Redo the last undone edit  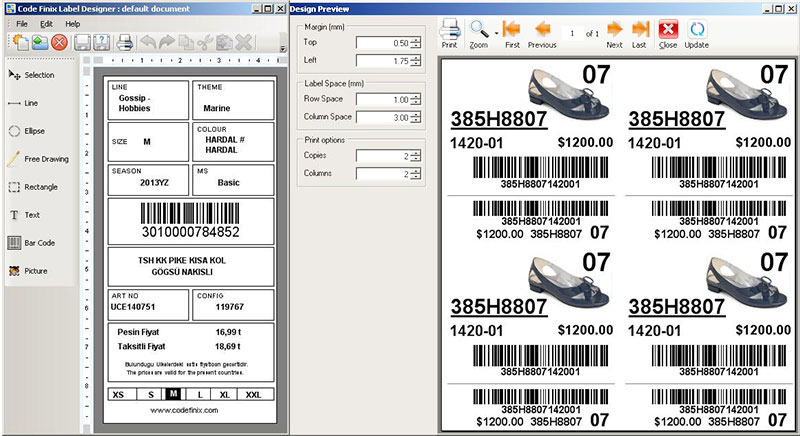[x=167, y=42]
